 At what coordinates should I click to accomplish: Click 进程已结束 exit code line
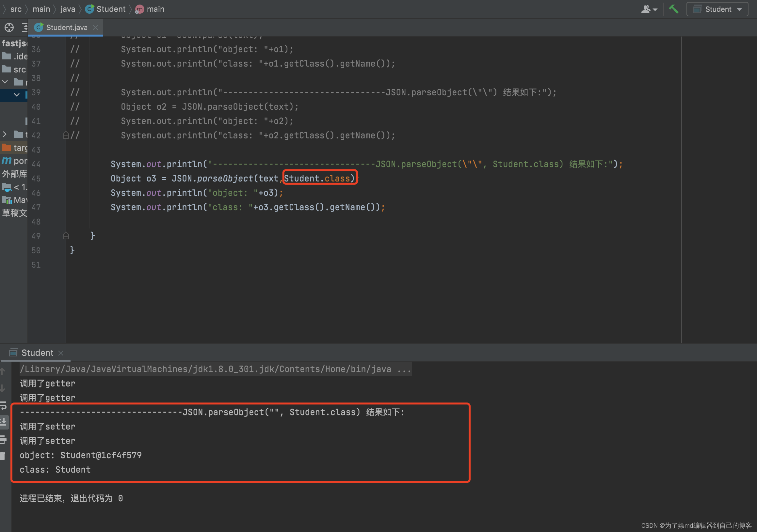[x=72, y=498]
